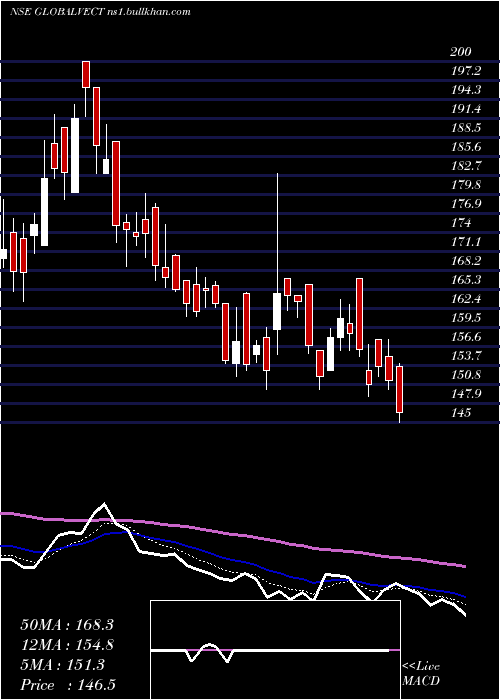The width and height of the screenshot is (500, 700).
Task: Click the 153.7 price axis label
Action: click(465, 356)
